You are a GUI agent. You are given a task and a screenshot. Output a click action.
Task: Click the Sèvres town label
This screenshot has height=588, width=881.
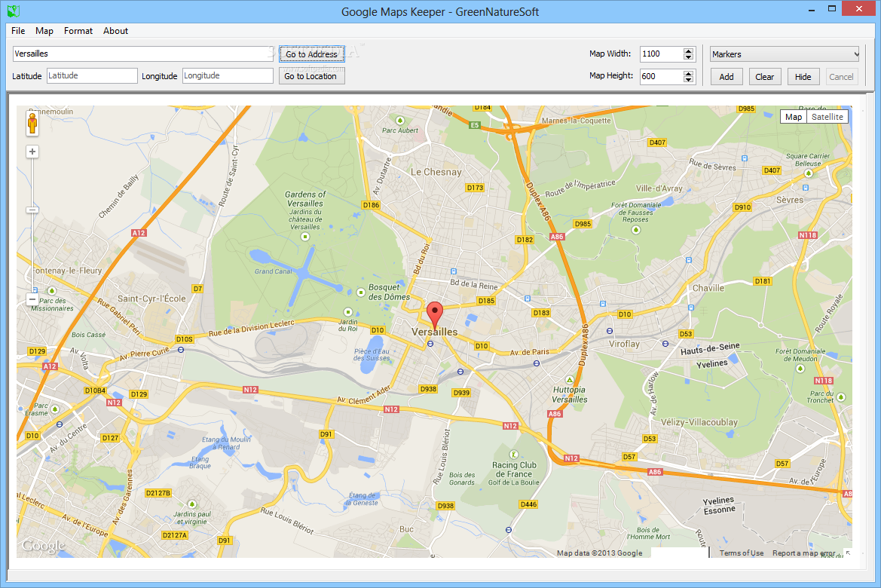pos(790,200)
